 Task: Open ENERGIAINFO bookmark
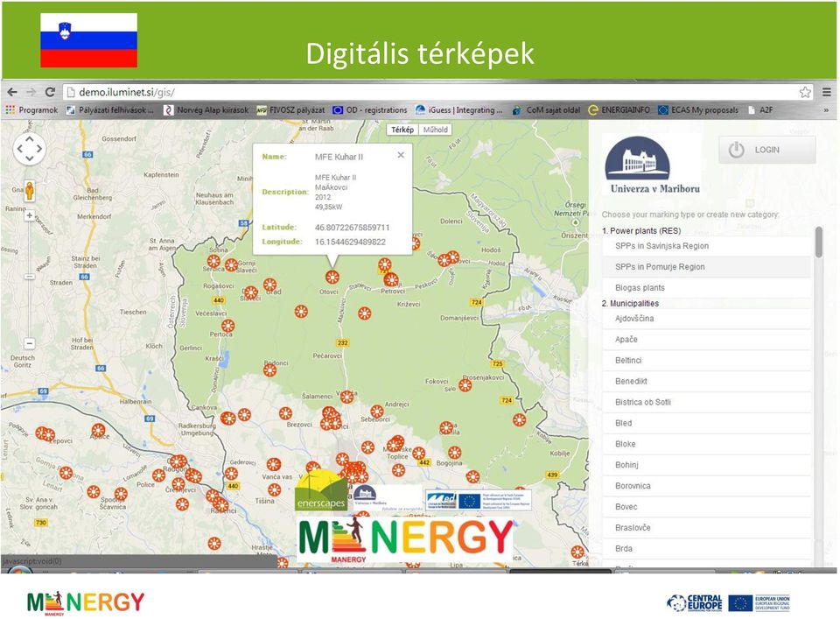(619, 109)
